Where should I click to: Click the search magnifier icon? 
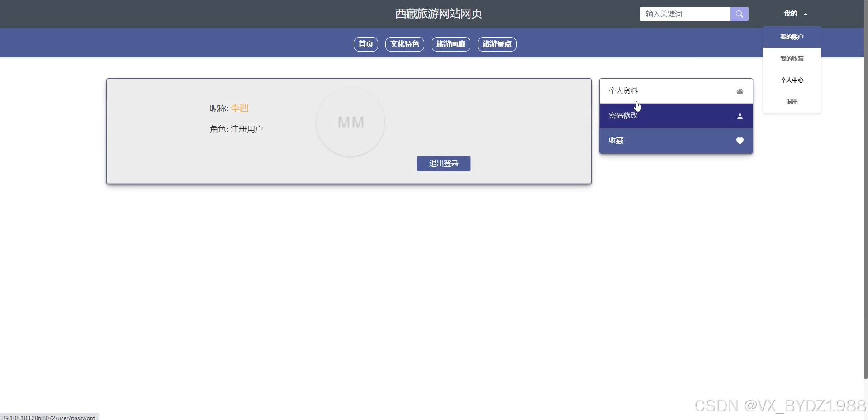tap(739, 14)
